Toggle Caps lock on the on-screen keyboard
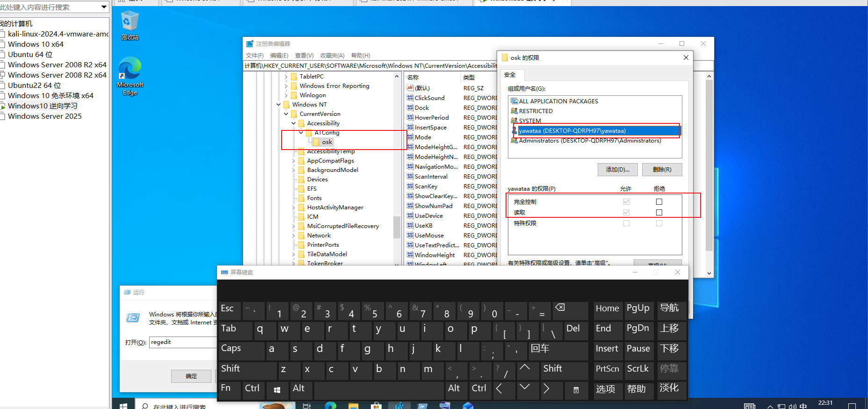868x409 pixels. (x=242, y=351)
